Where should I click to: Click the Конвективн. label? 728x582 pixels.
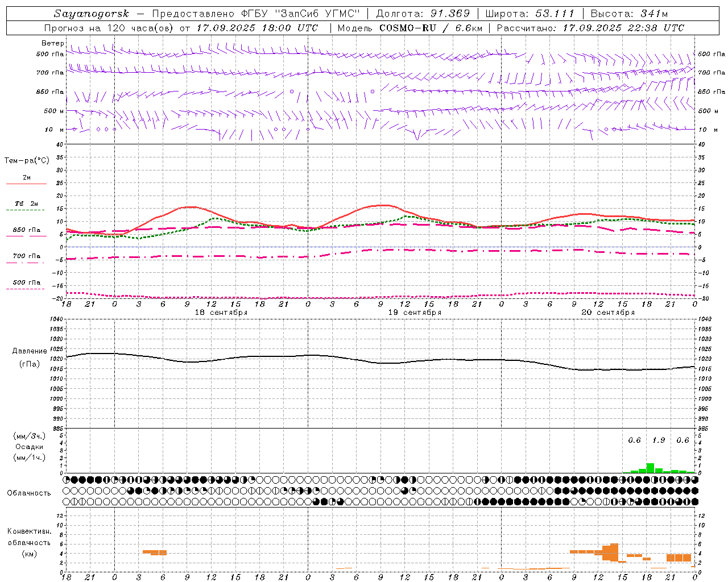[x=30, y=531]
